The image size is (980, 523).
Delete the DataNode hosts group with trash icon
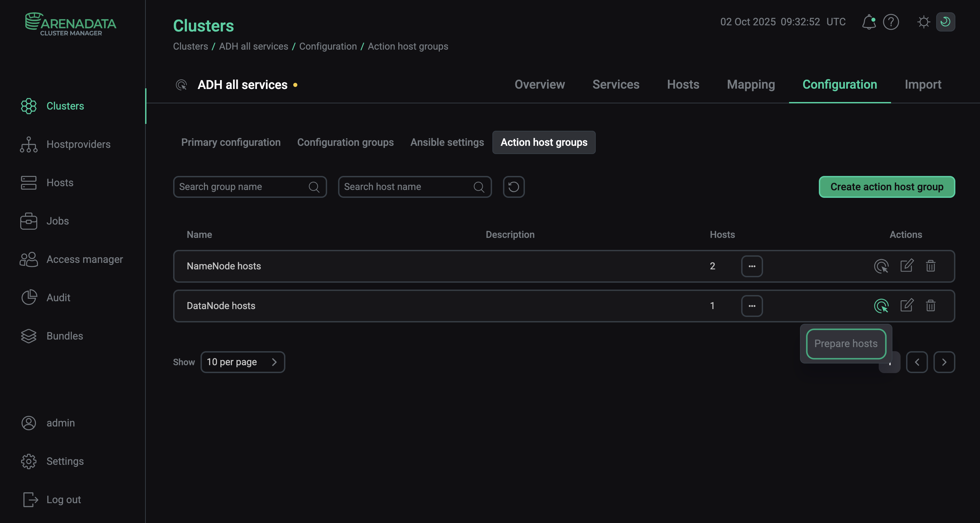(930, 306)
